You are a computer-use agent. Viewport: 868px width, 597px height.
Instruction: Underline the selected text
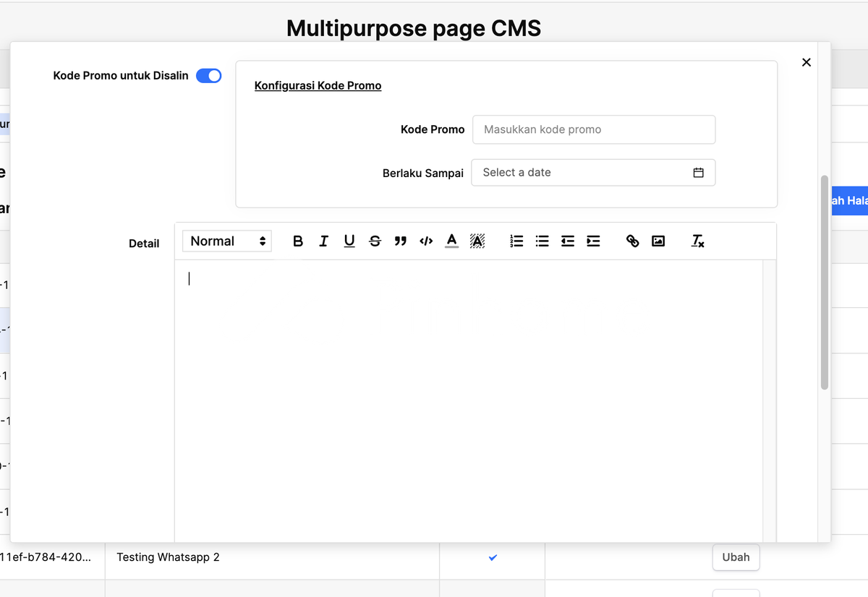point(349,241)
